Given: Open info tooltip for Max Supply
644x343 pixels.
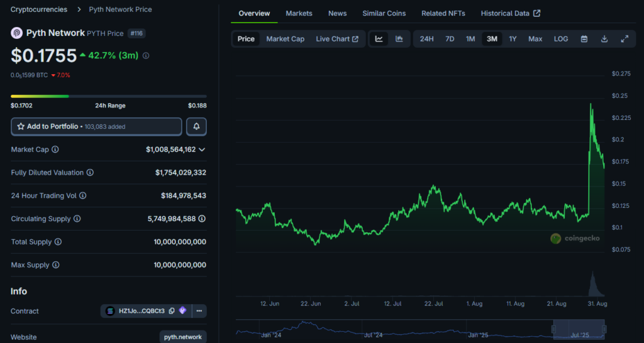Looking at the screenshot, I should [x=55, y=265].
